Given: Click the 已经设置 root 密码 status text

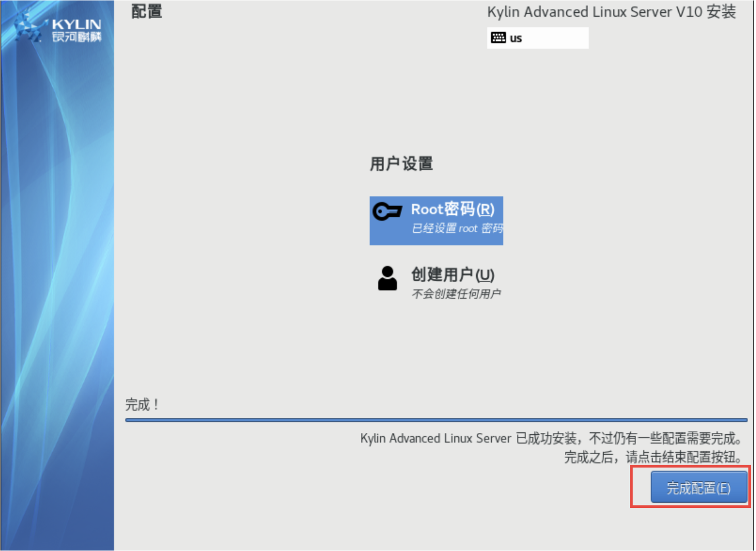Looking at the screenshot, I should 457,229.
